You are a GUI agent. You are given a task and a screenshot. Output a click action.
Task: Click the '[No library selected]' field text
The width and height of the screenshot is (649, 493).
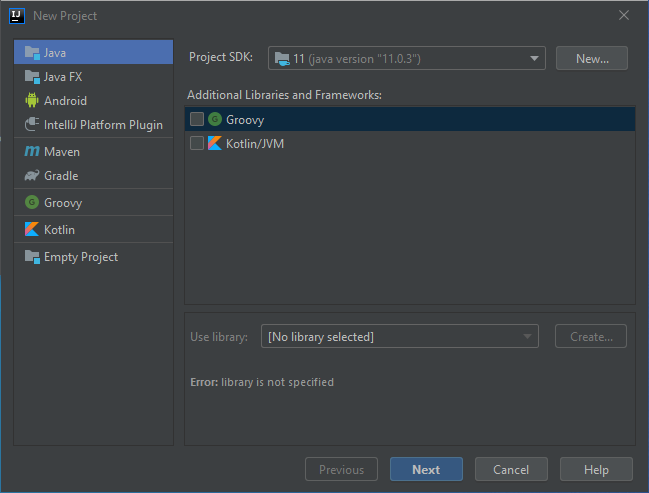tap(321, 337)
